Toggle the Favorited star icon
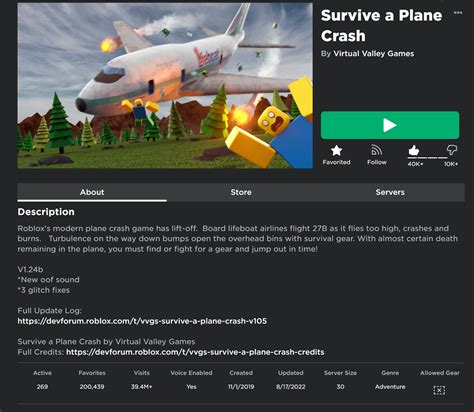This screenshot has height=412, width=474. pos(336,151)
